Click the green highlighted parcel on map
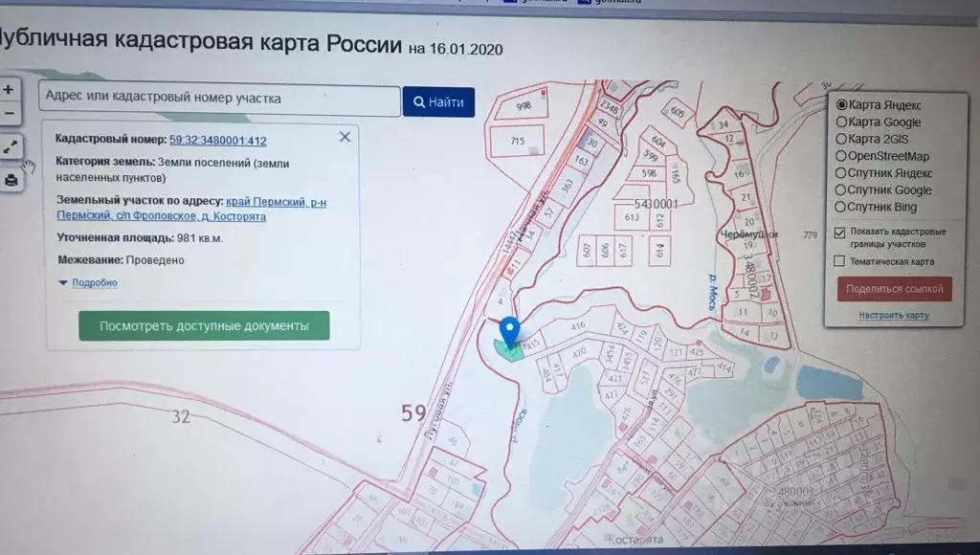Viewport: 980px width, 555px height. (x=507, y=351)
